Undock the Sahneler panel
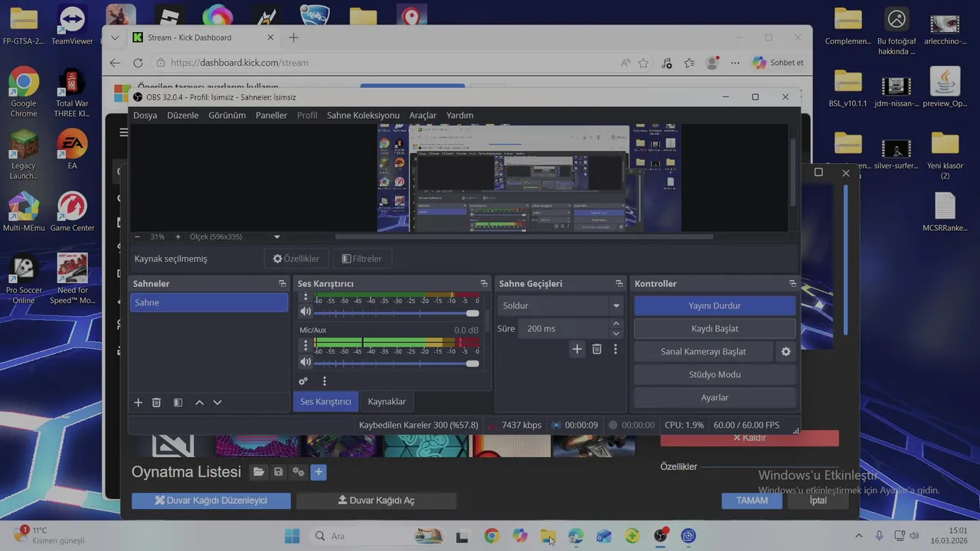Screen dimensions: 980x551 [283, 284]
